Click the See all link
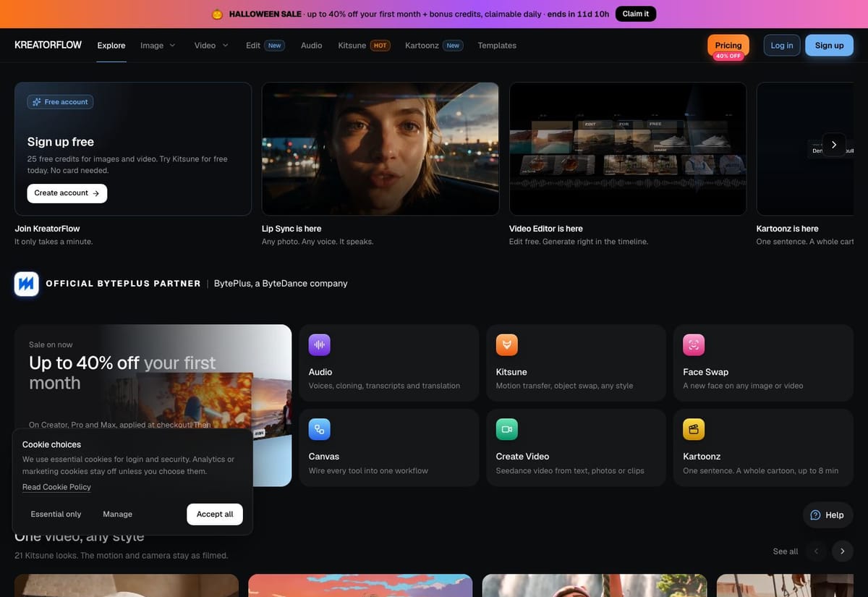The image size is (868, 597). [786, 551]
